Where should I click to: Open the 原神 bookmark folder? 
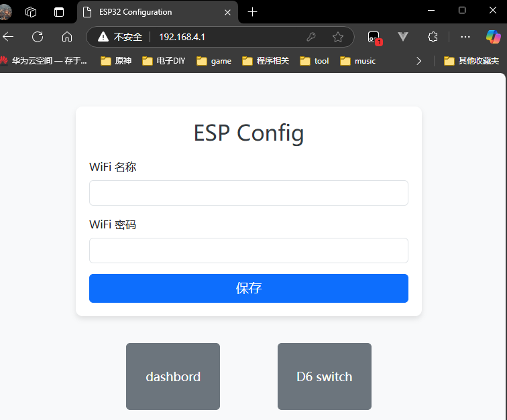pos(116,61)
